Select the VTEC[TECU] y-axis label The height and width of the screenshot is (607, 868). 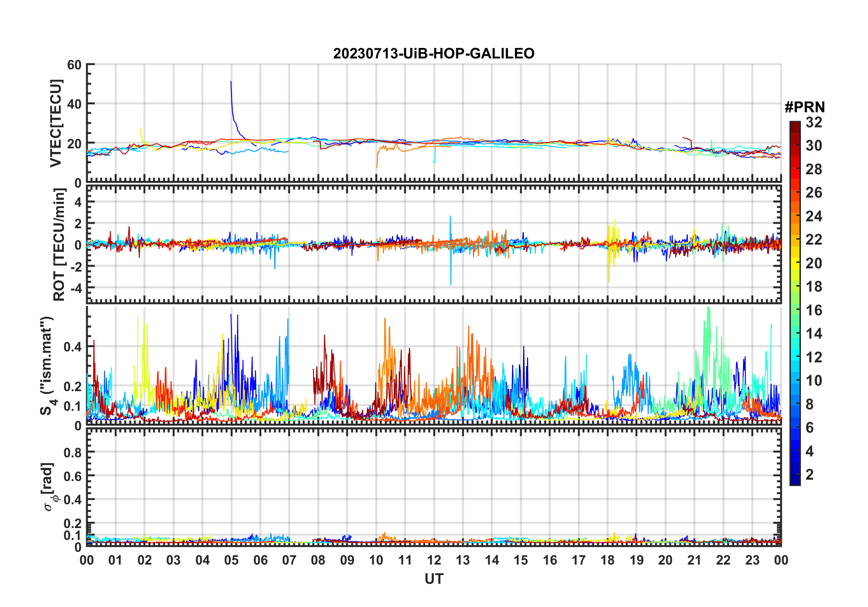click(56, 123)
